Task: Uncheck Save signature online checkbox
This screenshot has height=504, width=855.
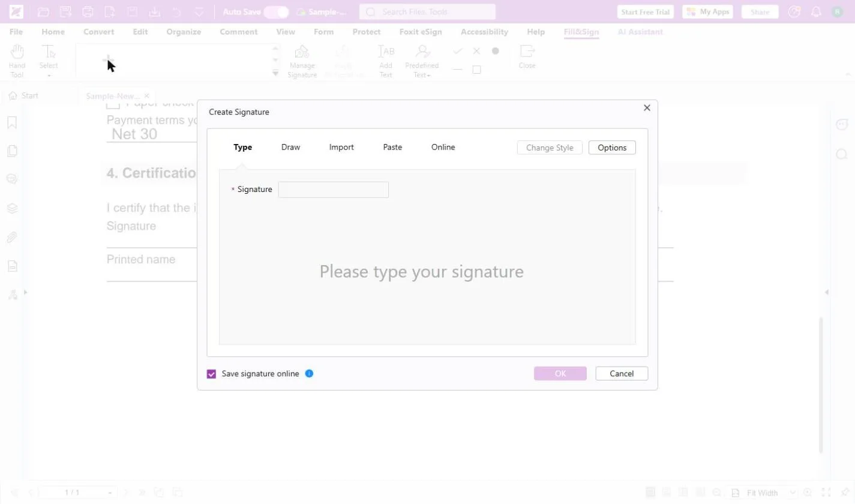Action: (x=211, y=374)
